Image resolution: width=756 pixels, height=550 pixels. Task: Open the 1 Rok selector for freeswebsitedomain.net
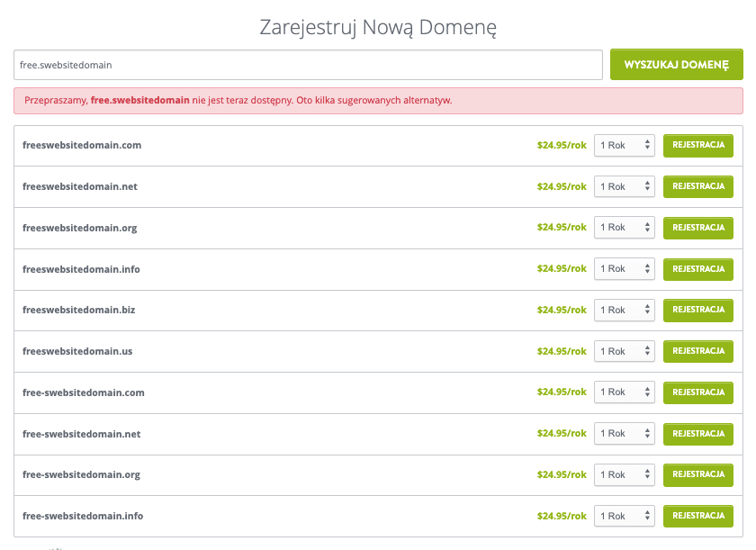point(624,186)
